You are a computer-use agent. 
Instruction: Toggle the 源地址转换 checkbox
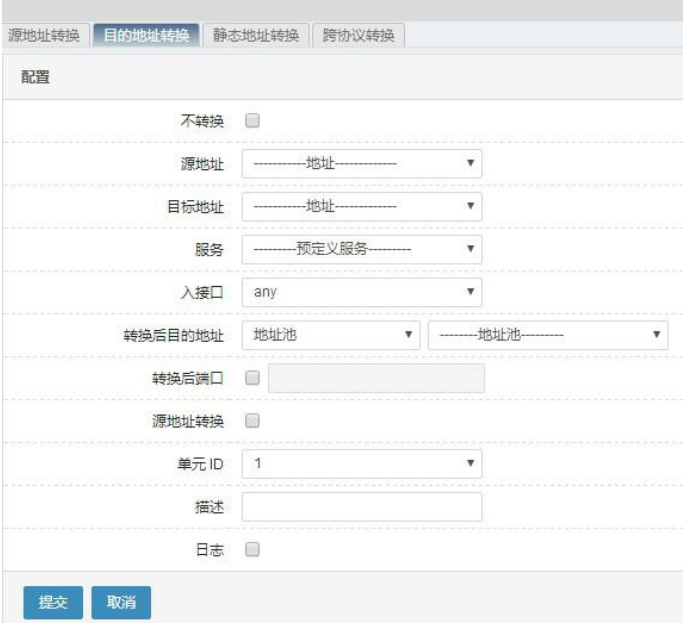tap(252, 421)
